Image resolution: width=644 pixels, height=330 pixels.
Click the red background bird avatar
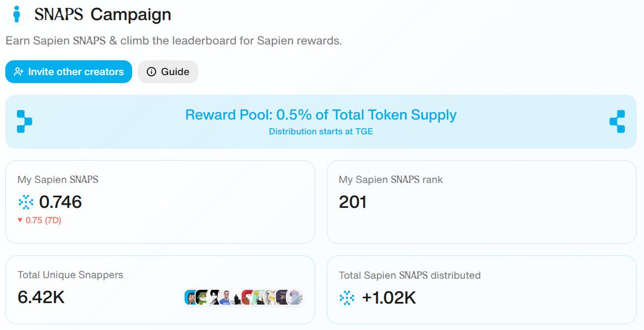pos(248,297)
